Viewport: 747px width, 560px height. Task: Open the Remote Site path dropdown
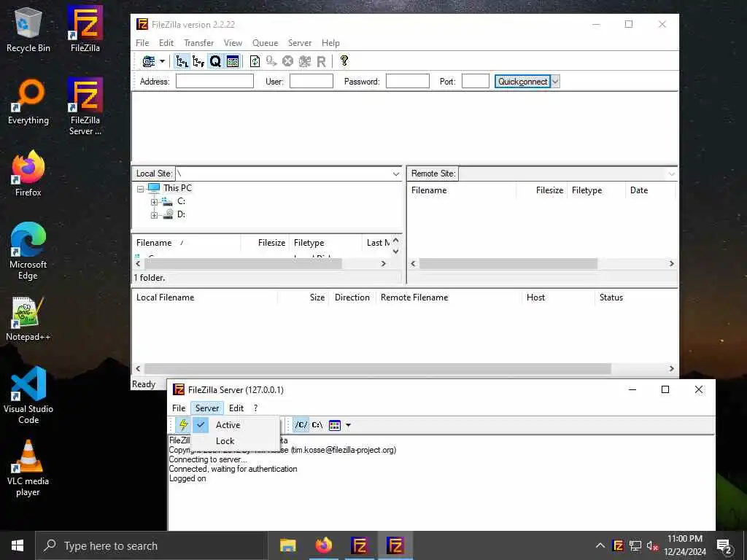point(671,174)
